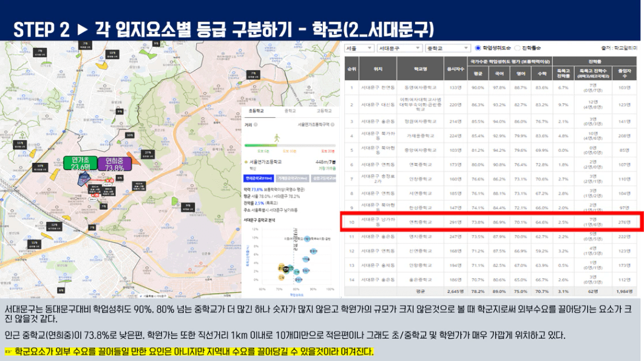
Task: Switch to the 고등학교 tab
Action: point(324,111)
